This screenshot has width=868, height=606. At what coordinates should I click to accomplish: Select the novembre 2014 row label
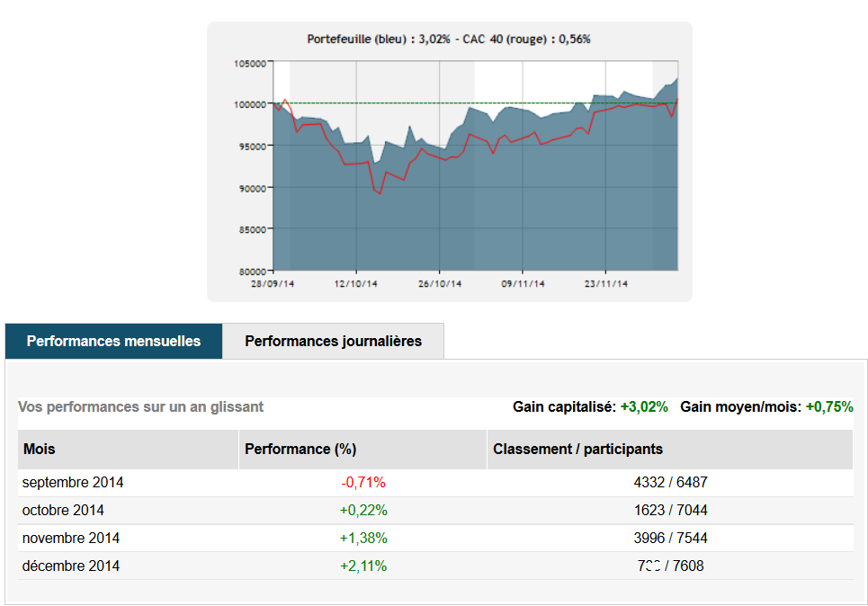tap(71, 539)
